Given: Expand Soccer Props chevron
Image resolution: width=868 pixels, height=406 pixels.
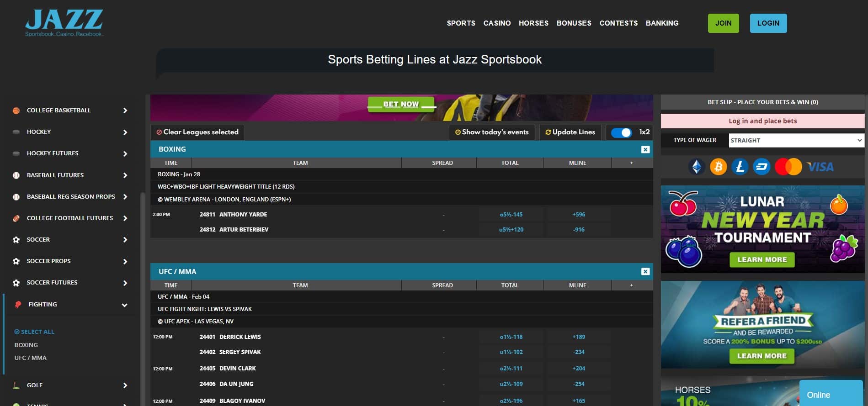Looking at the screenshot, I should coord(125,262).
